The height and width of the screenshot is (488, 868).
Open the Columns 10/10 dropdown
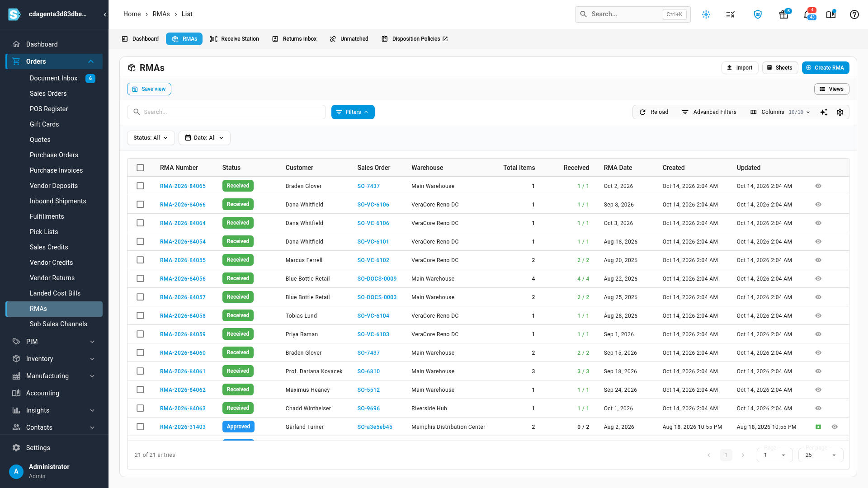780,112
